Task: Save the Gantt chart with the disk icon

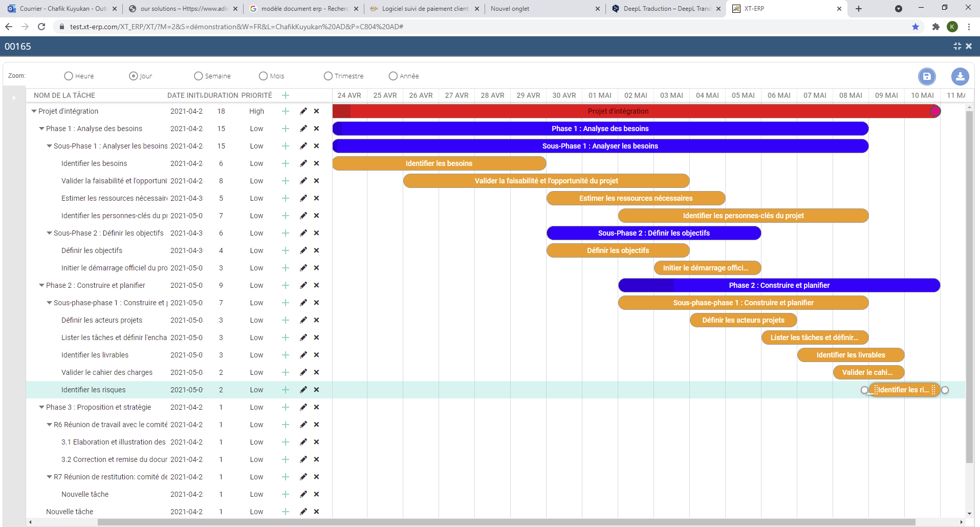Action: coord(926,76)
